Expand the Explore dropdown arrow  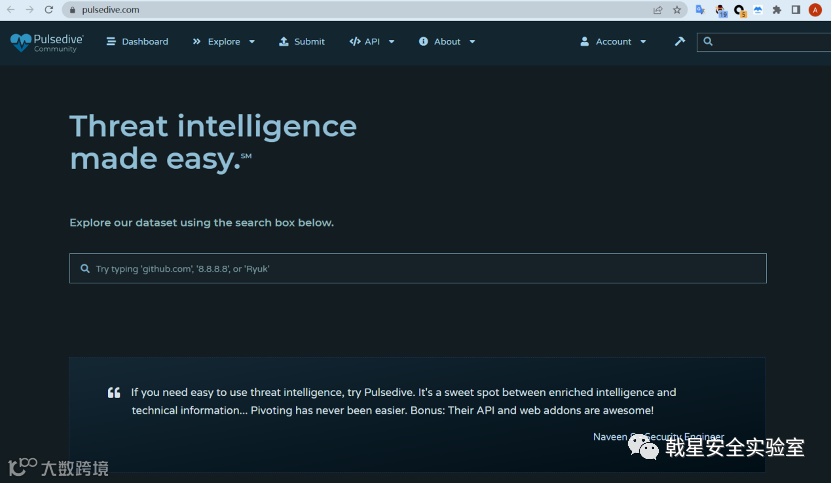pos(252,41)
